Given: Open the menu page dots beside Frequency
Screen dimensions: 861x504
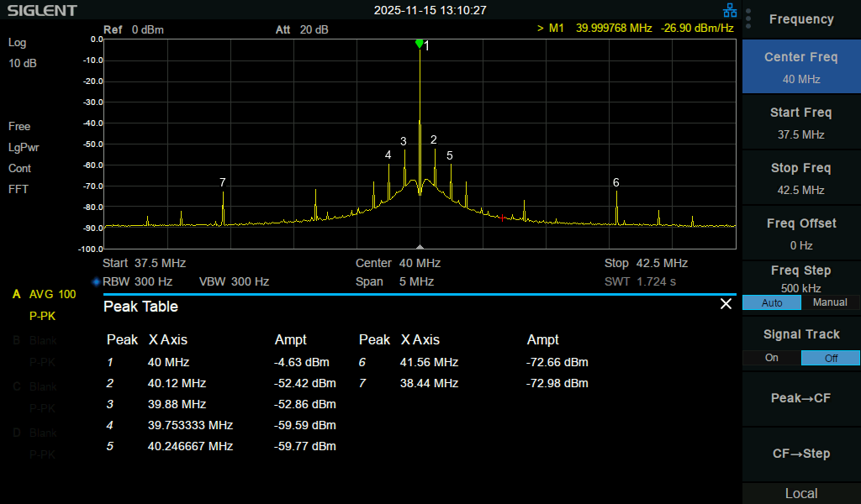Looking at the screenshot, I should [x=748, y=18].
